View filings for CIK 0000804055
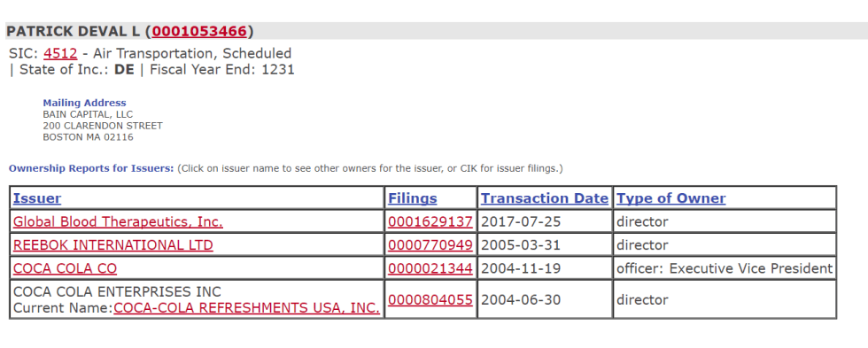The height and width of the screenshot is (348, 868). pyautogui.click(x=430, y=300)
